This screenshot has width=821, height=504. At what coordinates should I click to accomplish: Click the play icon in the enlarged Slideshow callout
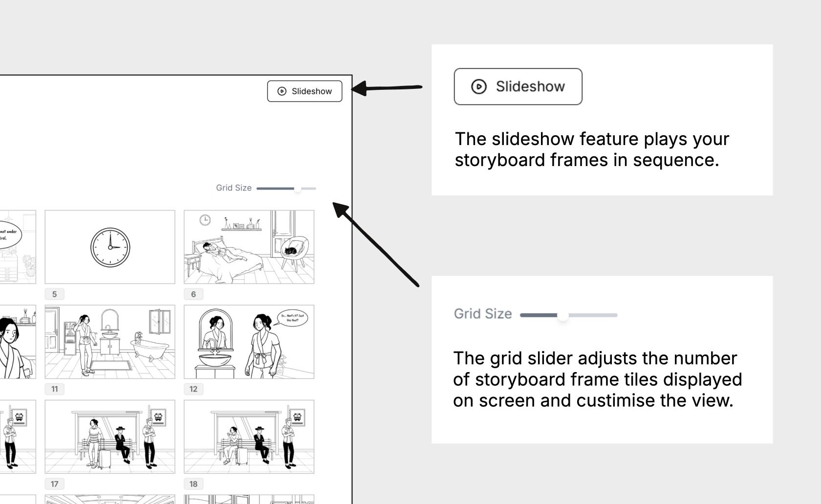479,86
